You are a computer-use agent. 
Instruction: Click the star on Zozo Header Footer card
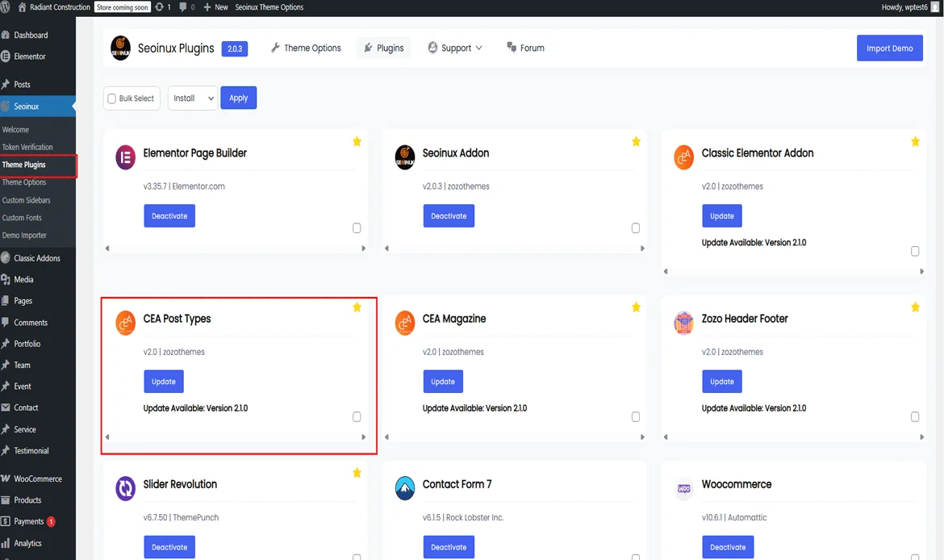pyautogui.click(x=915, y=307)
